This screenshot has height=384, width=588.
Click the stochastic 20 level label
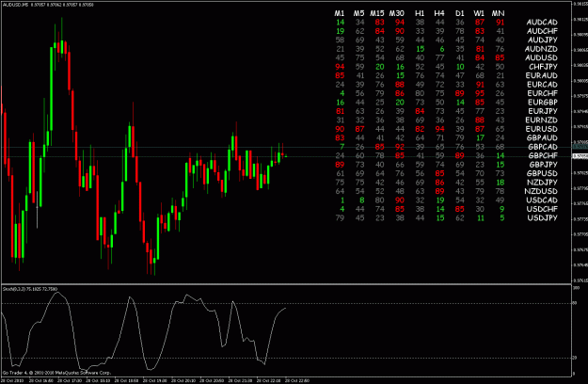point(575,359)
